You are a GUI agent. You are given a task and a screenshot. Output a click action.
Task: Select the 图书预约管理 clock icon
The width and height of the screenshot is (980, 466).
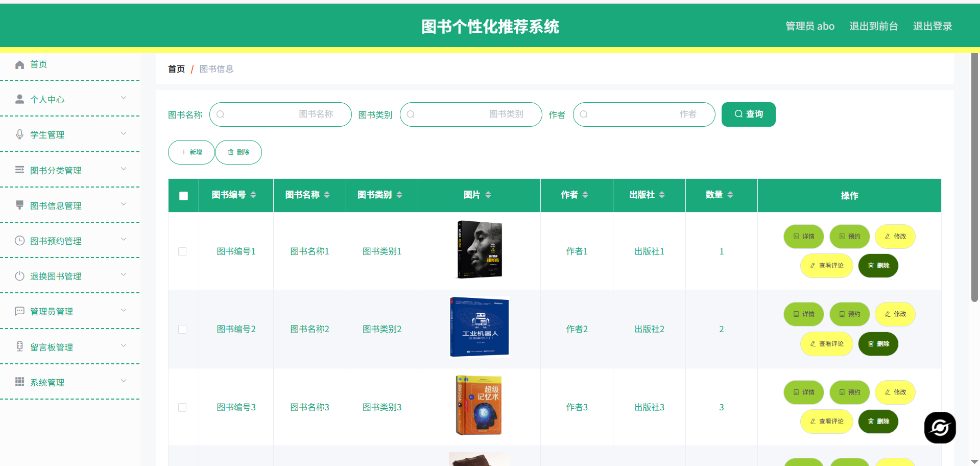point(19,240)
